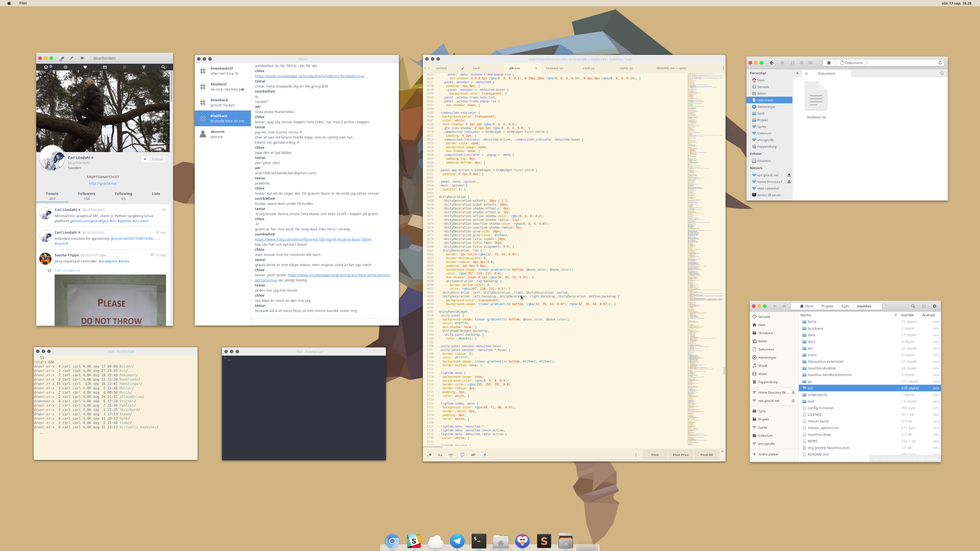Open the http://grocid.net profile link
Screen dimensions: 980x551
click(x=103, y=183)
